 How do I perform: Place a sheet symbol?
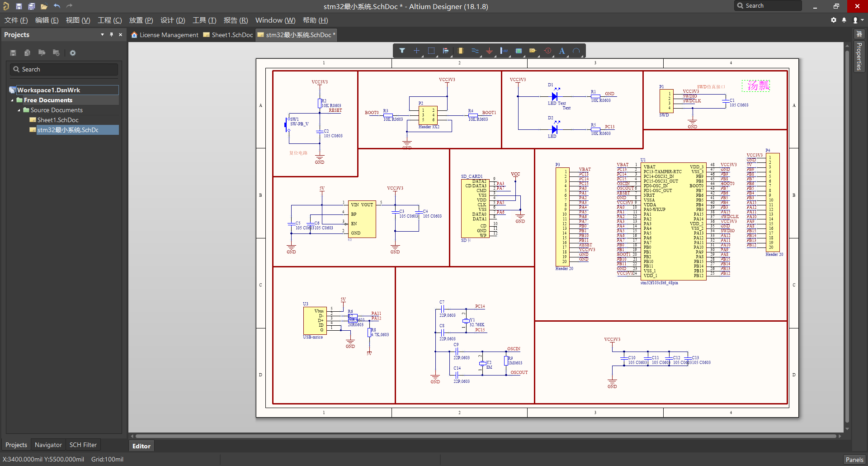[x=519, y=51]
